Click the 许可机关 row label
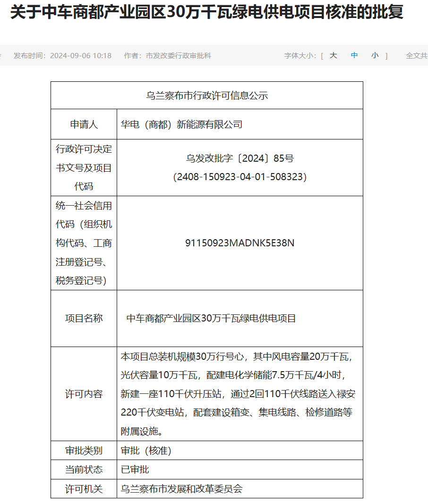The image size is (428, 504). [x=84, y=489]
